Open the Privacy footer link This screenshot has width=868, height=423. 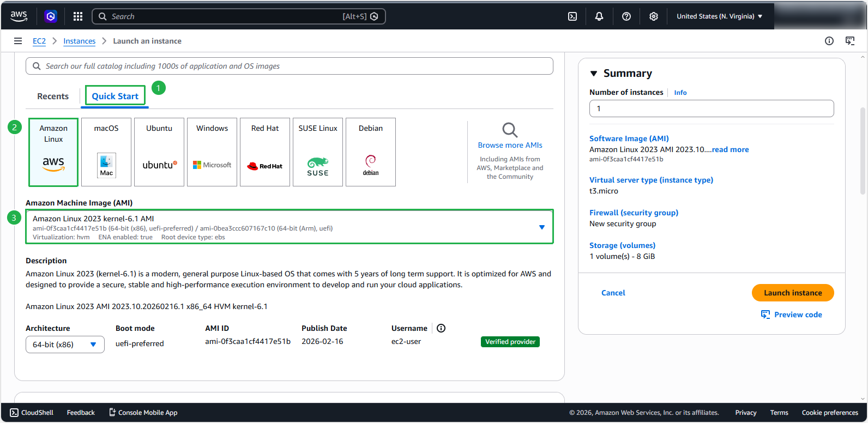[746, 413]
